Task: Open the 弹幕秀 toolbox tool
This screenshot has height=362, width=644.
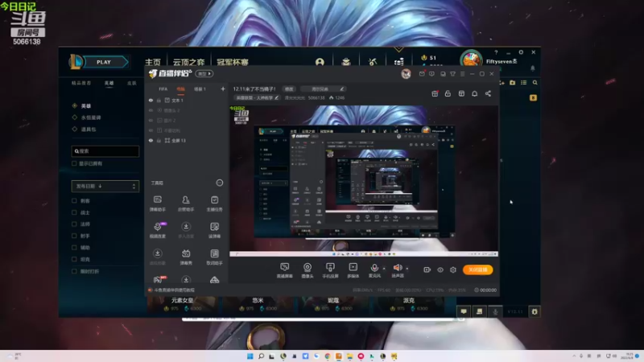Action: (x=186, y=257)
